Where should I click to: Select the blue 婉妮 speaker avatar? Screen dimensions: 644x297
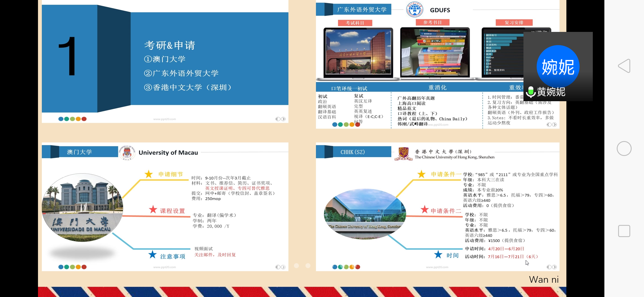558,67
